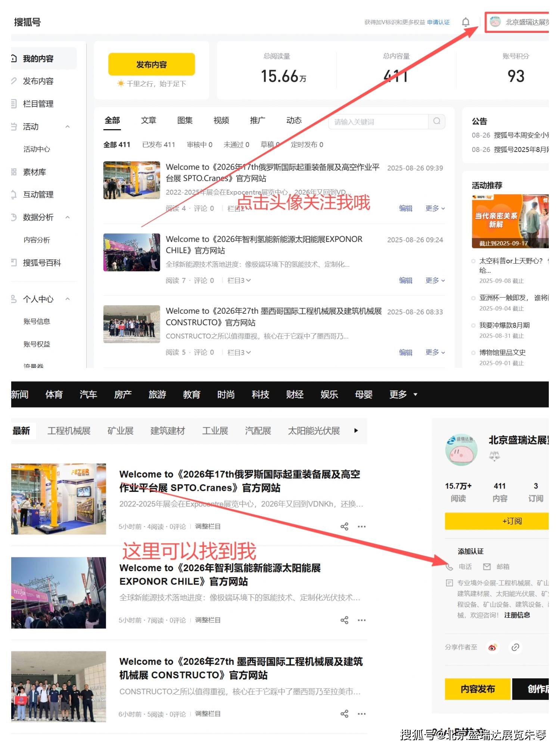The image size is (560, 747).
Task: Click the copy link icon beside Weibo
Action: pyautogui.click(x=515, y=647)
